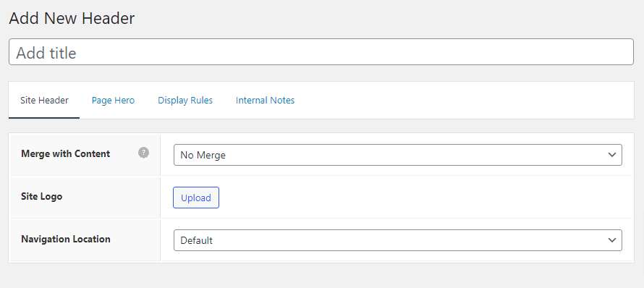Viewport: 644px width, 288px height.
Task: Click the Upload button for Site Logo
Action: (196, 198)
